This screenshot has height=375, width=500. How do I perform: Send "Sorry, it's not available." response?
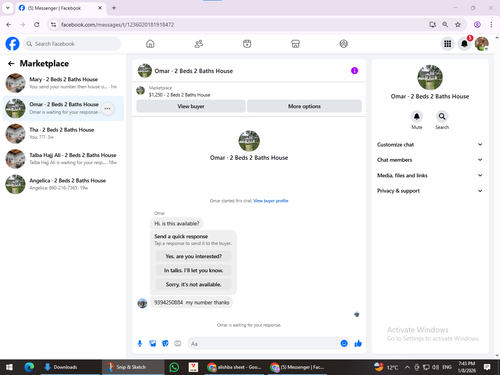click(193, 284)
